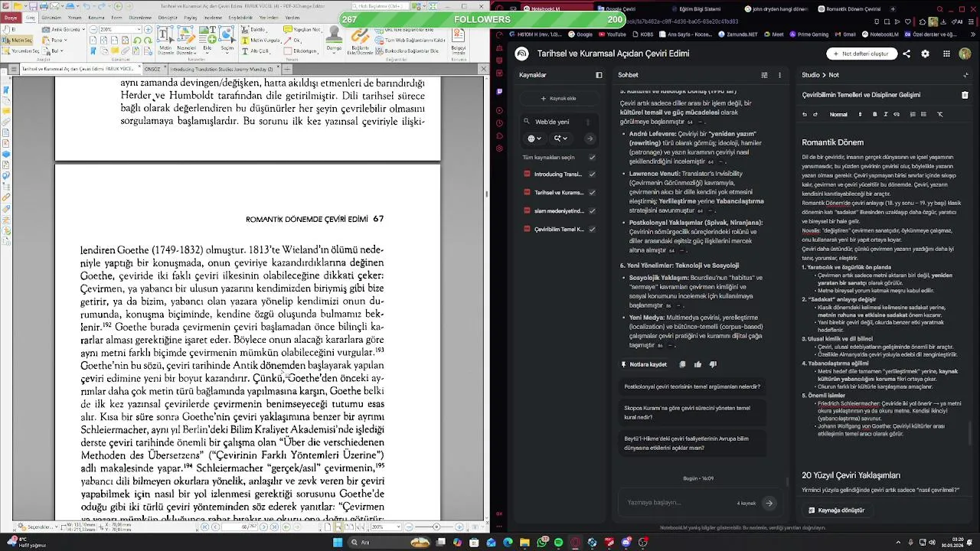Apply italic in note editor
Image resolution: width=980 pixels, height=551 pixels.
[886, 114]
